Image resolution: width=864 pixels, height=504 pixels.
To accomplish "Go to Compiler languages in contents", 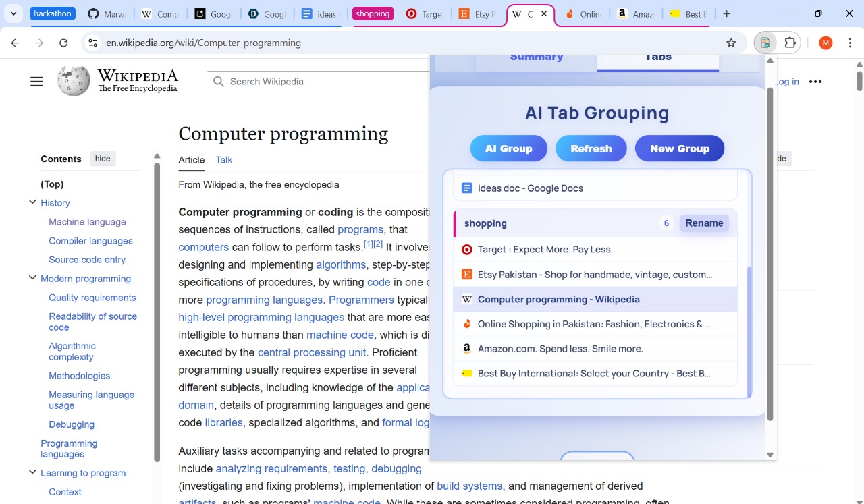I will [90, 241].
